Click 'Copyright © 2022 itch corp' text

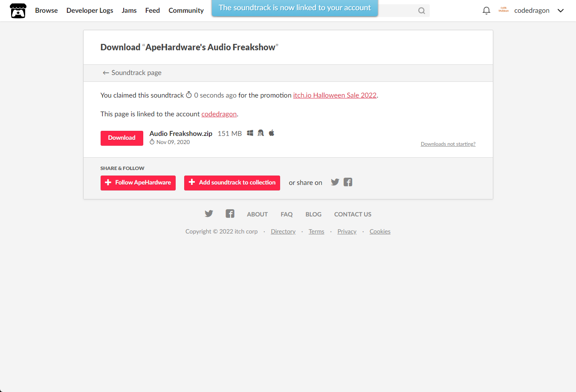point(222,231)
